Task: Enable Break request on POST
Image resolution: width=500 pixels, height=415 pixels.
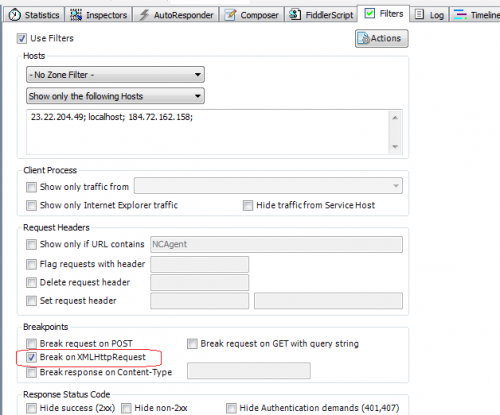Action: (x=31, y=343)
